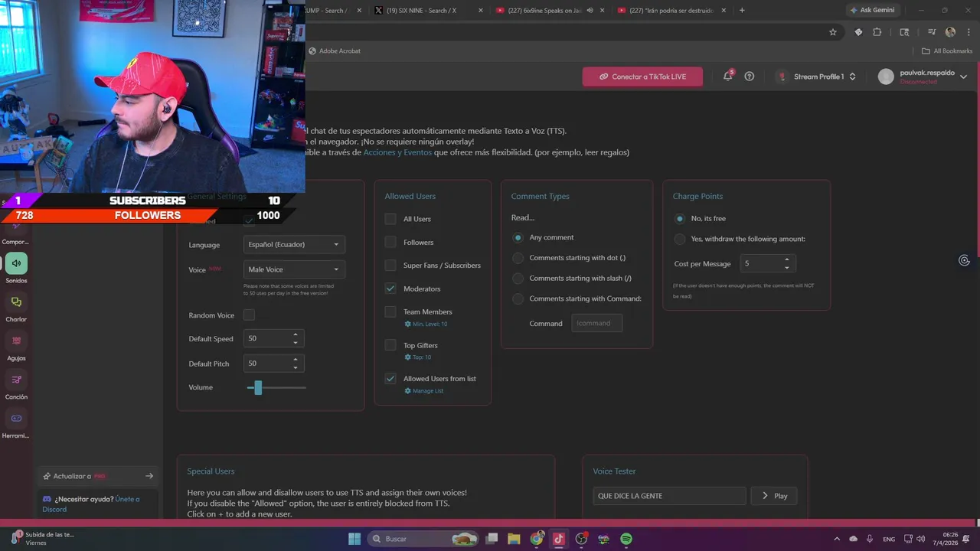Check the Super Fans / Subscribers checkbox

point(390,266)
